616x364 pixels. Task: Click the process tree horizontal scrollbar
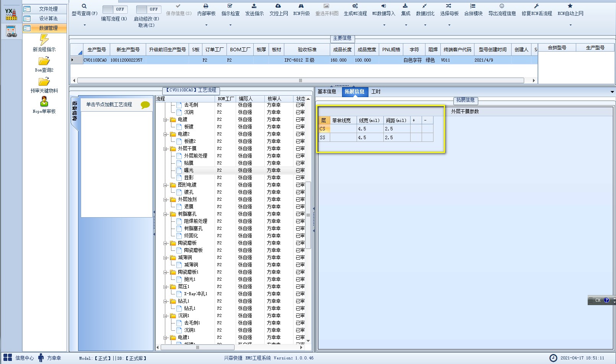tap(197, 348)
